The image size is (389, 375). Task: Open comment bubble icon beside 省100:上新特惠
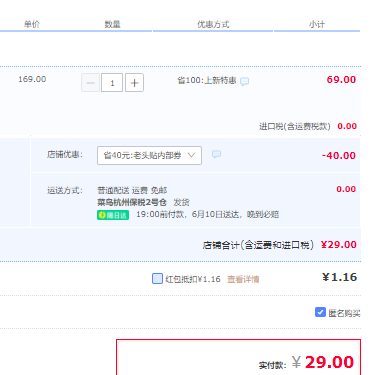point(244,81)
